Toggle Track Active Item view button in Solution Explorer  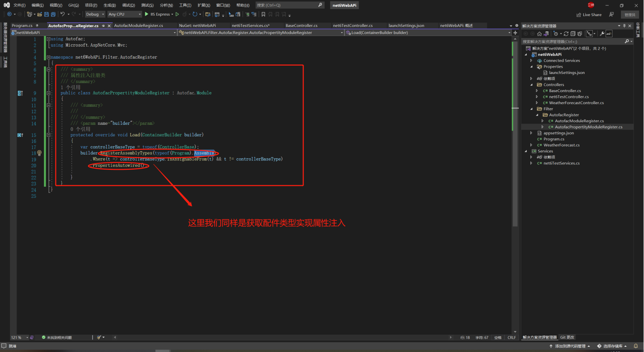point(589,34)
